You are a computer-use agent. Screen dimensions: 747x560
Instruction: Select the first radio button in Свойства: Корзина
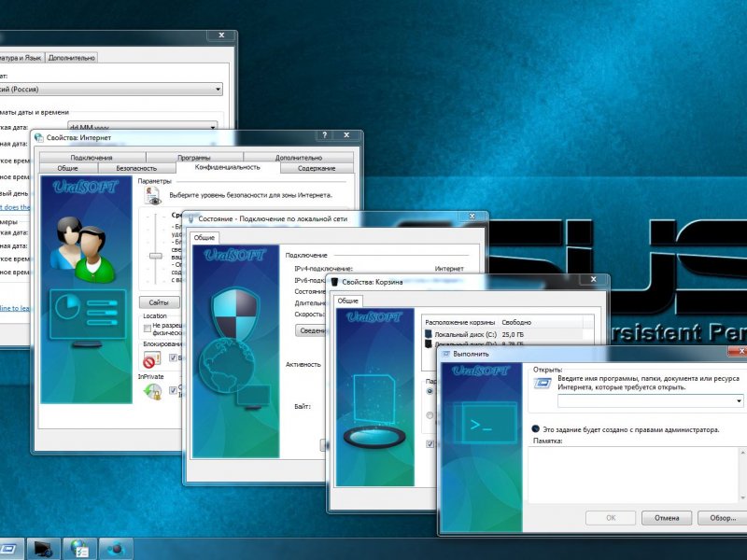[430, 391]
